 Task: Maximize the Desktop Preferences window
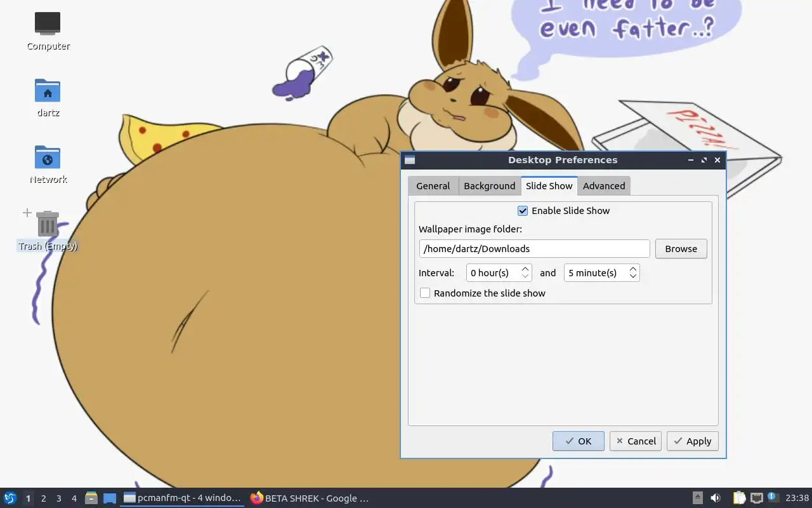click(704, 160)
